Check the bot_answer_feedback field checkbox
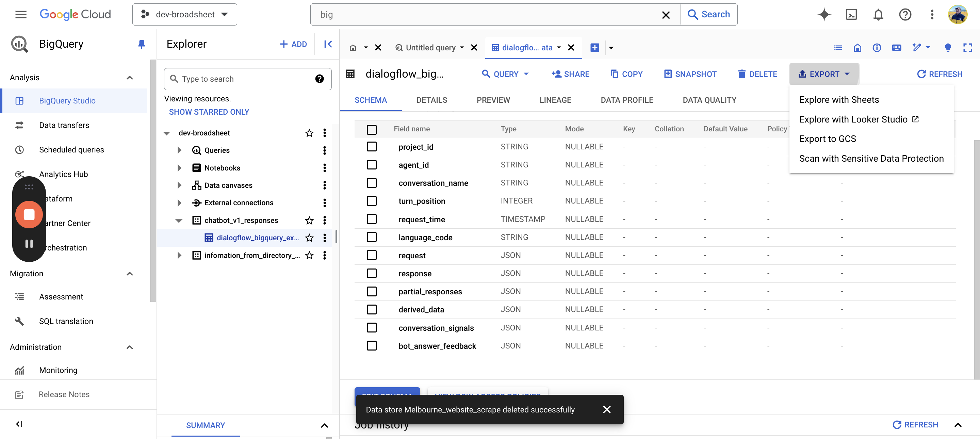Image resolution: width=980 pixels, height=439 pixels. click(x=372, y=346)
